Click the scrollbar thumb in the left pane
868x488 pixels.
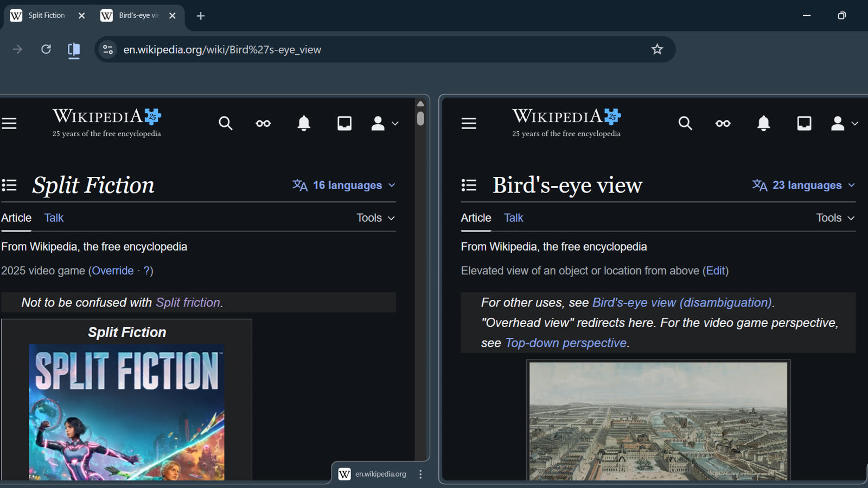tap(420, 118)
